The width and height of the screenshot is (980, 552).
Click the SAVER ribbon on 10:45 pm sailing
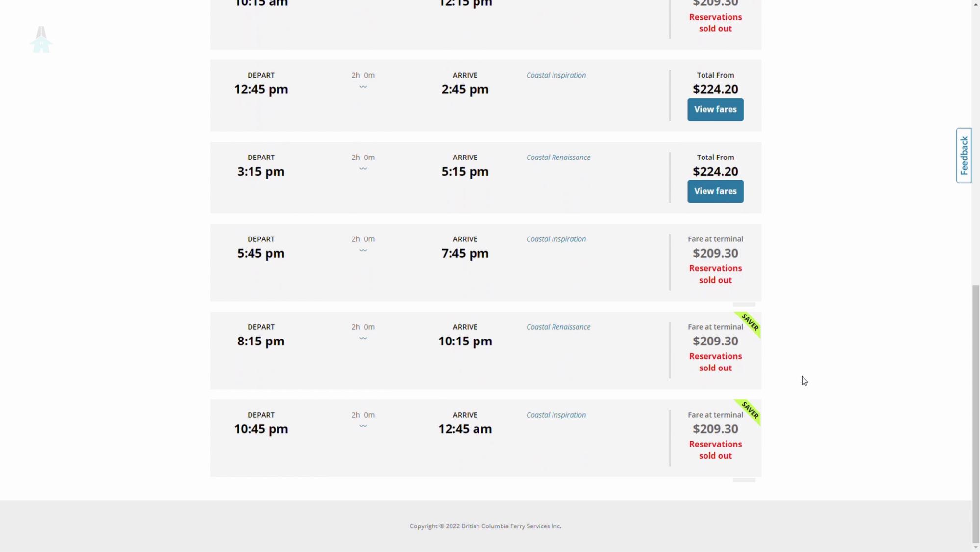750,411
